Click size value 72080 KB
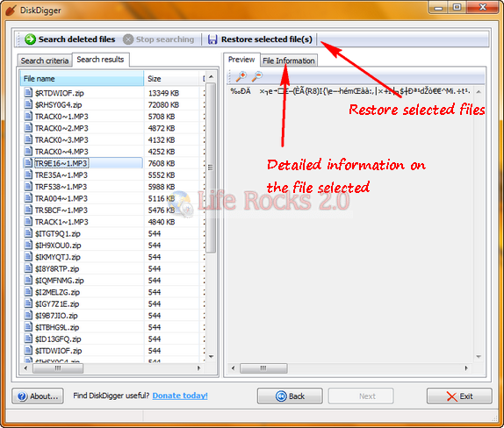The height and width of the screenshot is (428, 504). pyautogui.click(x=163, y=104)
